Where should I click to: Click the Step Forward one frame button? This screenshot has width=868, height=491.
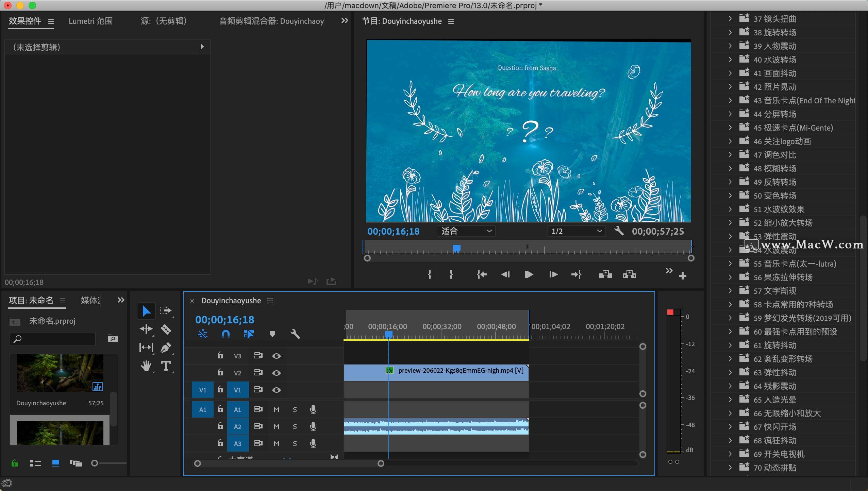click(553, 274)
